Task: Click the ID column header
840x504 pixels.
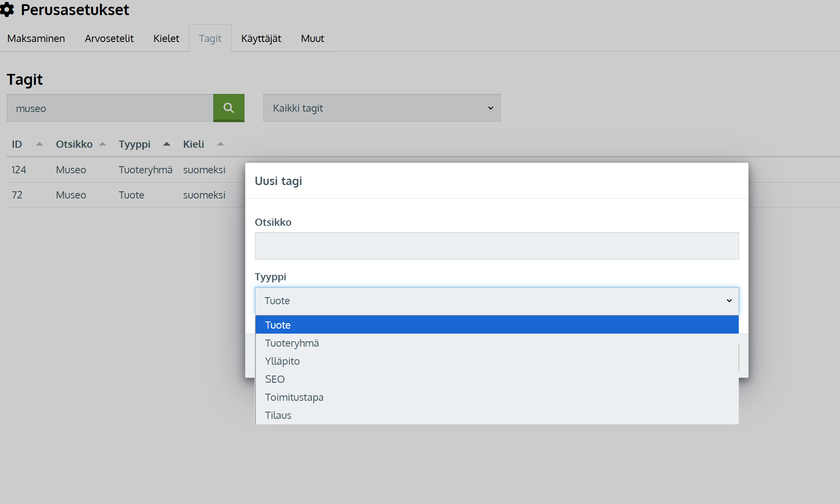Action: pyautogui.click(x=17, y=144)
